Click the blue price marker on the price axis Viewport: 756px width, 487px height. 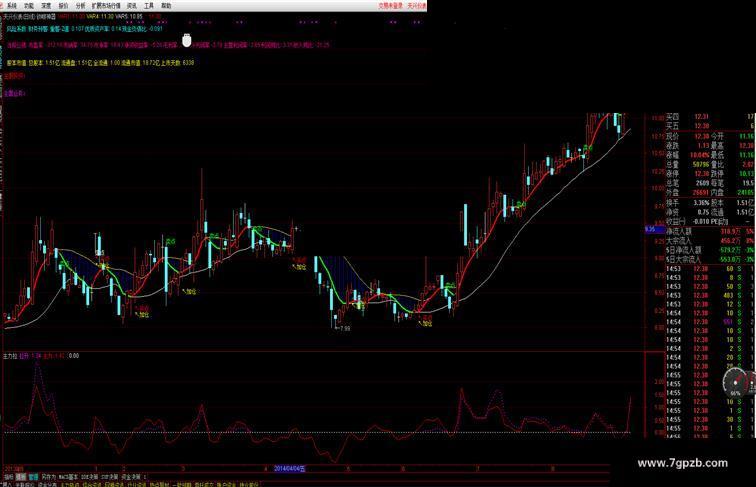(x=655, y=230)
